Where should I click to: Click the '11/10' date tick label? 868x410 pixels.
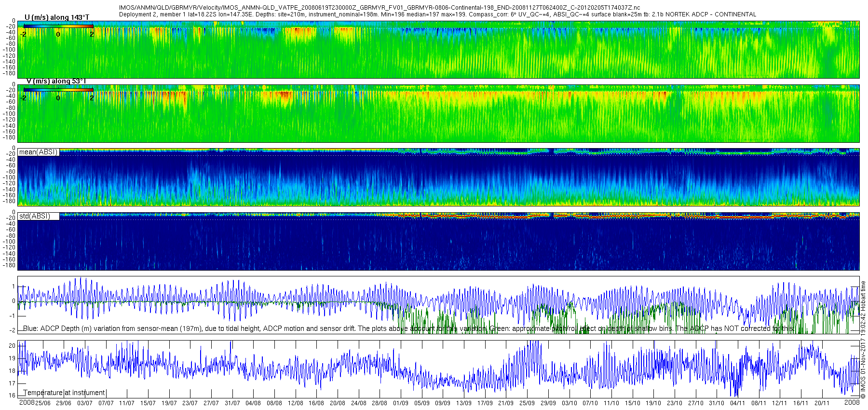(x=611, y=403)
